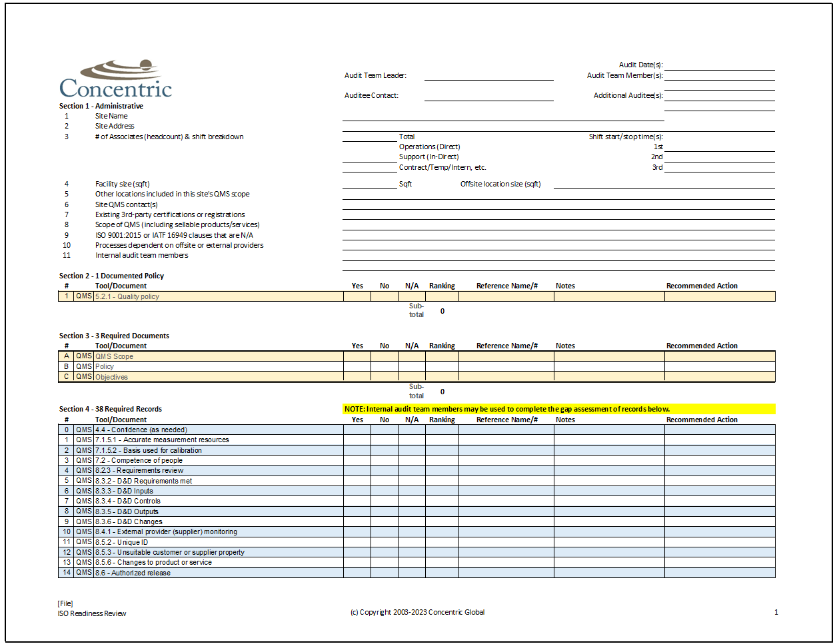Image resolution: width=835 pixels, height=644 pixels.
Task: Select '8.5.6 - Changes to product or service'
Action: pos(417,562)
